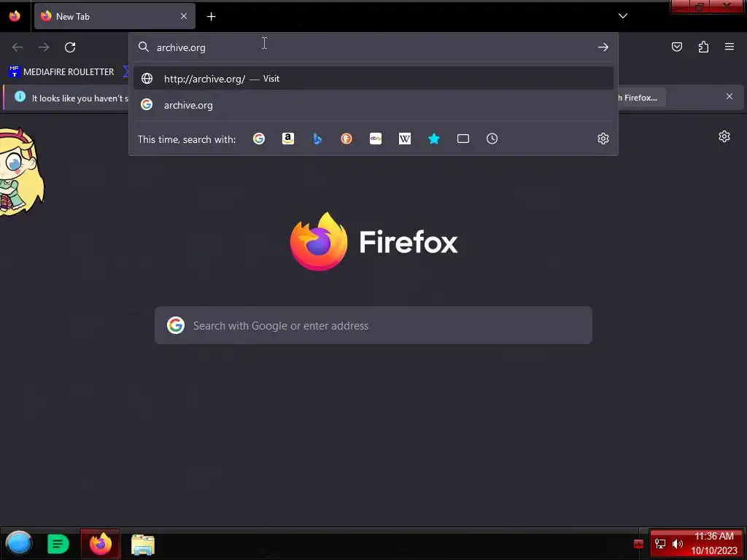
Task: Open the Firefox application menu
Action: click(729, 47)
